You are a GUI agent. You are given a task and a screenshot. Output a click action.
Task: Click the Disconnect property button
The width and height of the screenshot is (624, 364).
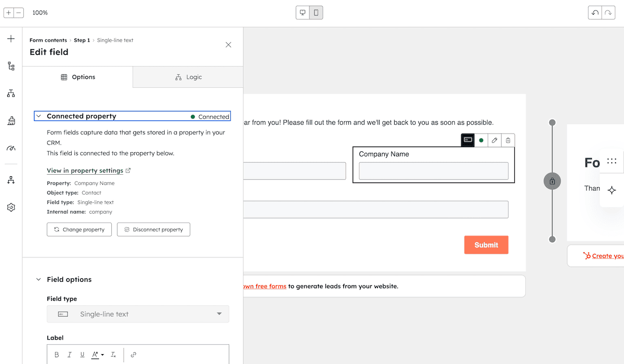[153, 229]
